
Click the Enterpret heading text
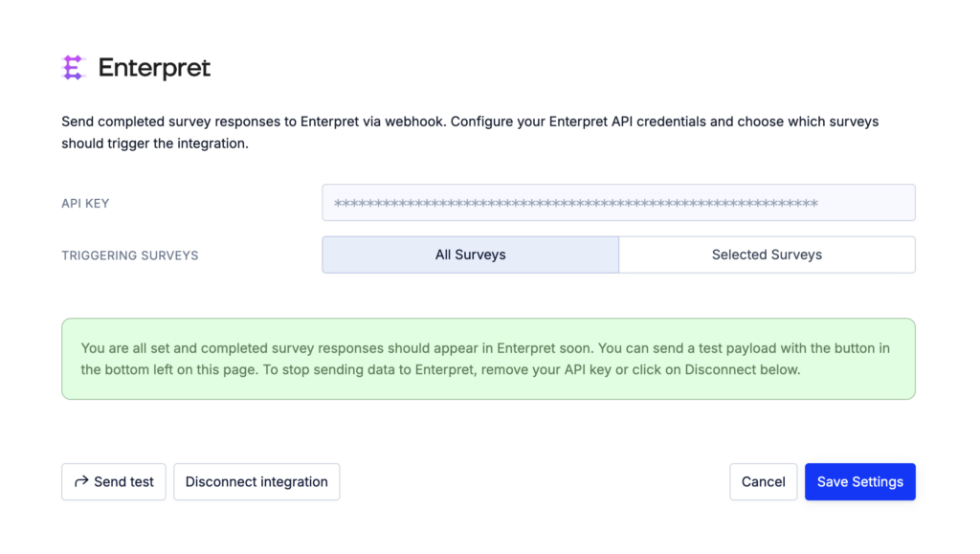154,68
